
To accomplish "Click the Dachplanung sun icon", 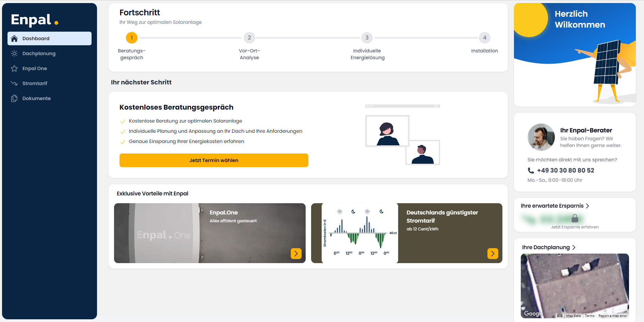I will point(14,53).
